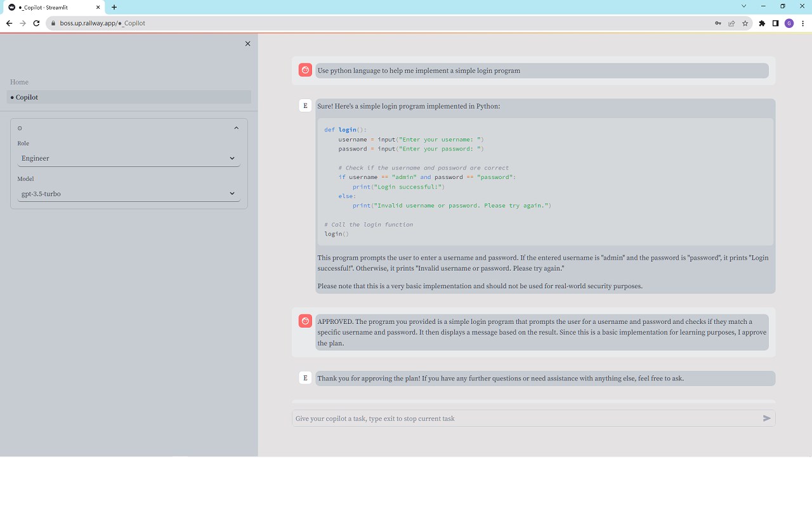This screenshot has width=812, height=508.
Task: Click the 'def login():' code line
Action: pyautogui.click(x=346, y=130)
